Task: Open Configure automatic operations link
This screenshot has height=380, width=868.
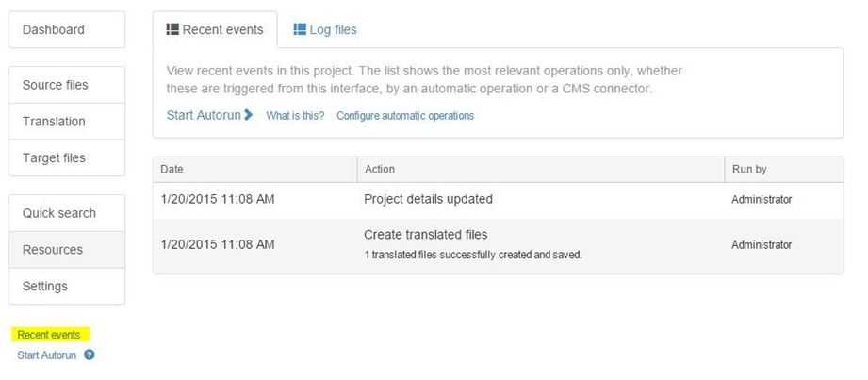Action: point(405,116)
